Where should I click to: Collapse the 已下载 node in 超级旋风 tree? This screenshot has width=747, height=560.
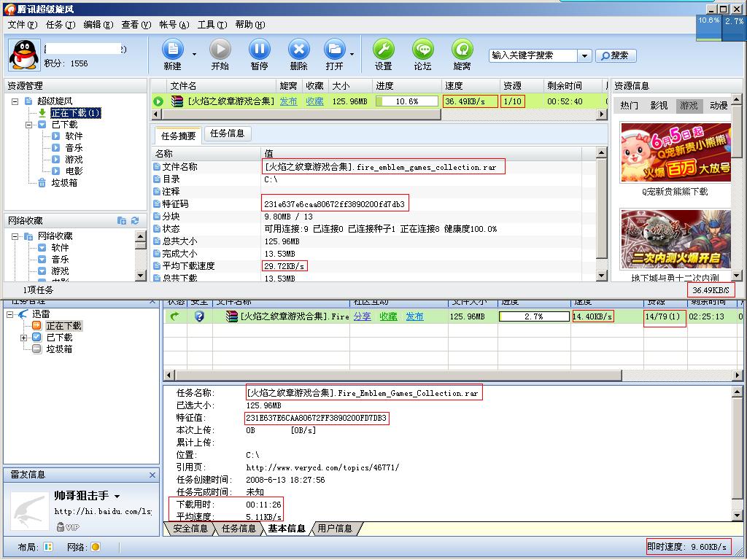pyautogui.click(x=28, y=125)
